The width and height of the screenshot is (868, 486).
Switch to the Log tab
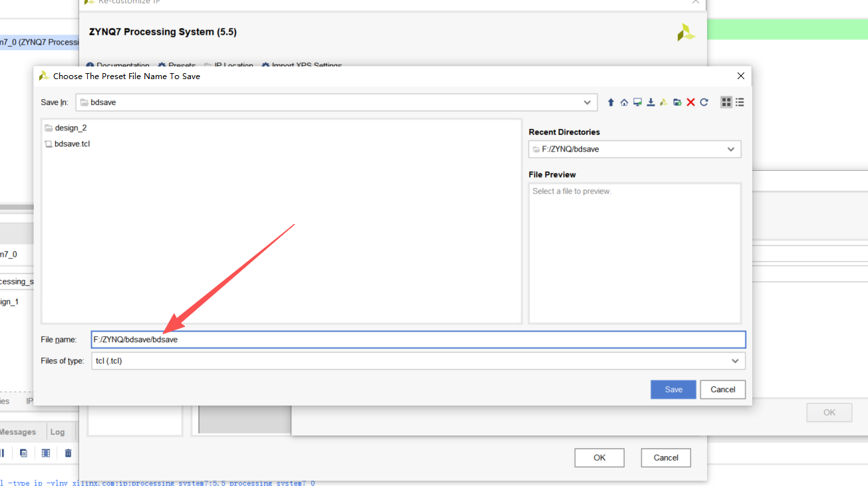[58, 432]
